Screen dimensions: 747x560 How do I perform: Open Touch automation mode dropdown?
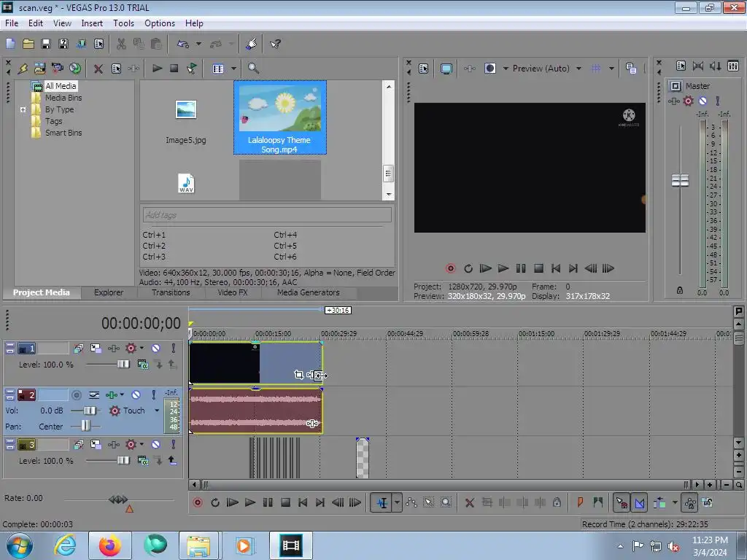point(157,411)
